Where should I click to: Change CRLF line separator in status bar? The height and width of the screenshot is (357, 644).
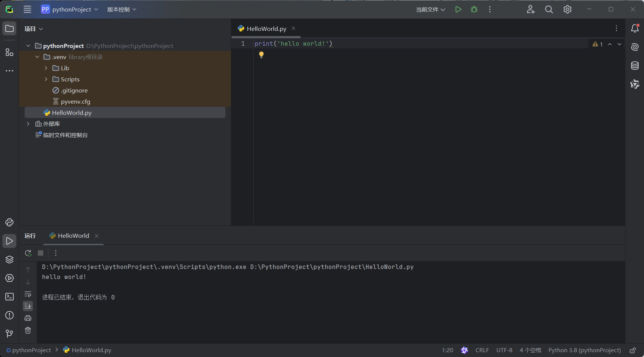pos(482,350)
